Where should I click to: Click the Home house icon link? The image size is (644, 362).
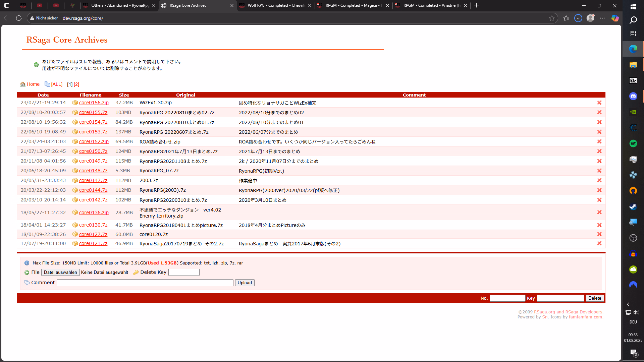point(23,84)
